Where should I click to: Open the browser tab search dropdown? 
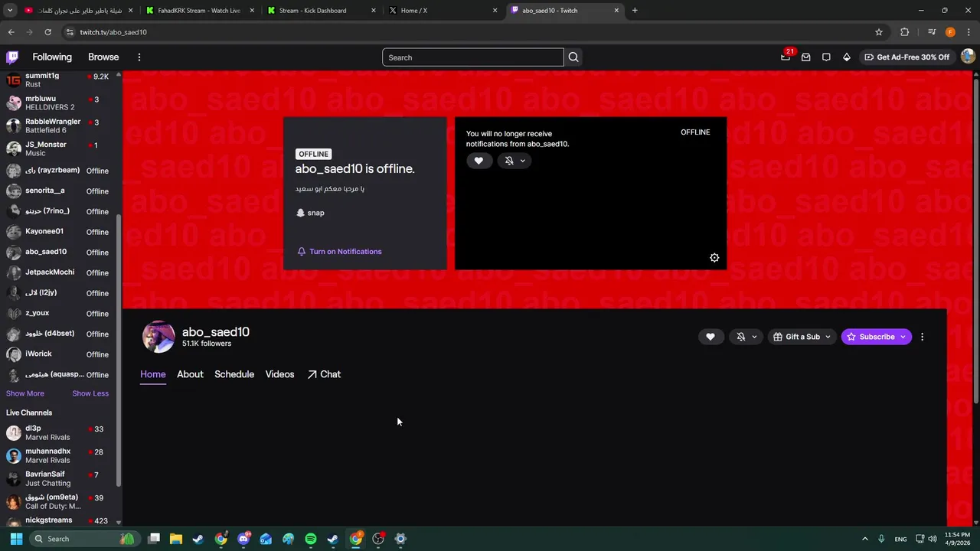tap(10, 11)
